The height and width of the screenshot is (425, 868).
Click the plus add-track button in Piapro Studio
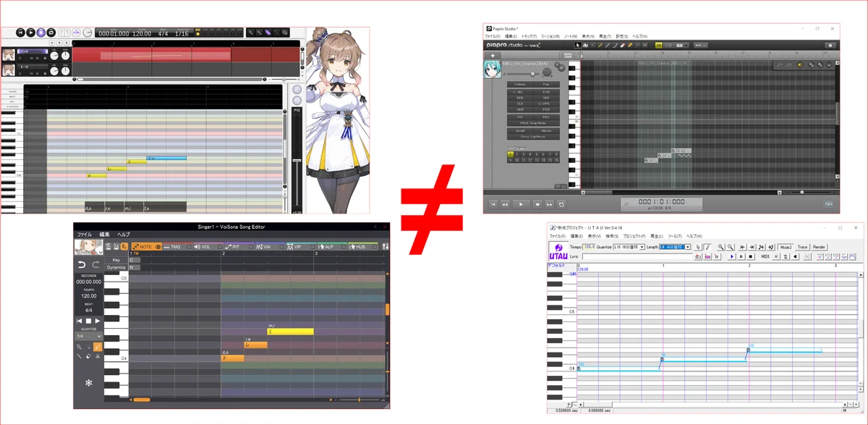(x=492, y=56)
